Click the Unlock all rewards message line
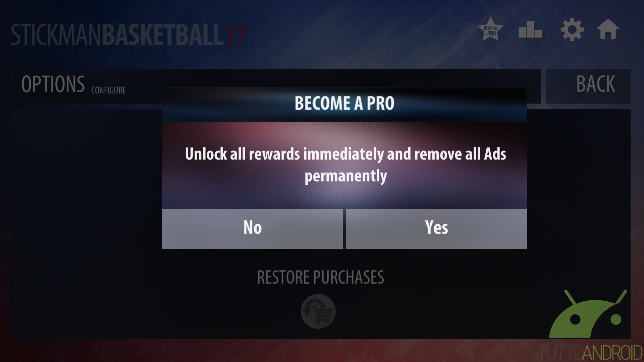Image resolution: width=644 pixels, height=362 pixels. pyautogui.click(x=345, y=154)
